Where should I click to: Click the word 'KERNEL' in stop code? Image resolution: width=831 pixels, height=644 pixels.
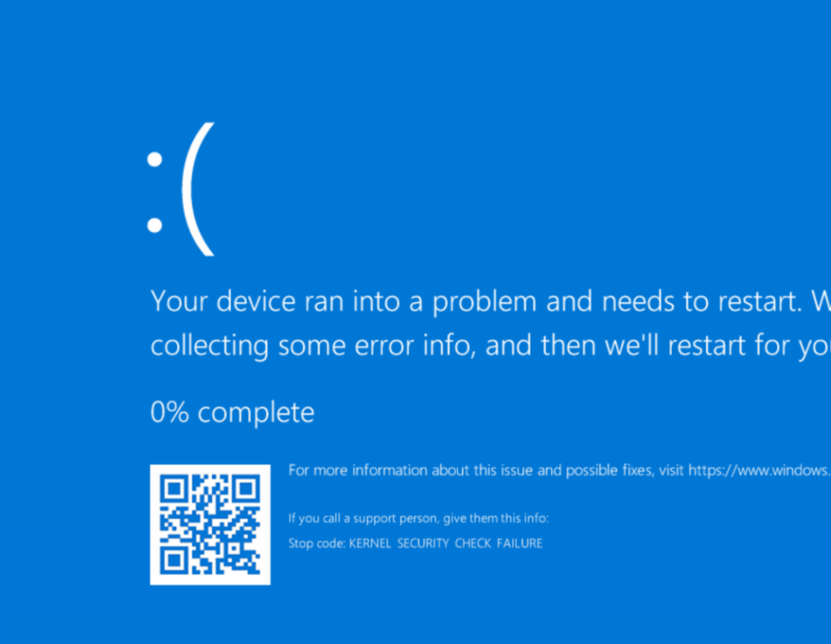pos(370,543)
